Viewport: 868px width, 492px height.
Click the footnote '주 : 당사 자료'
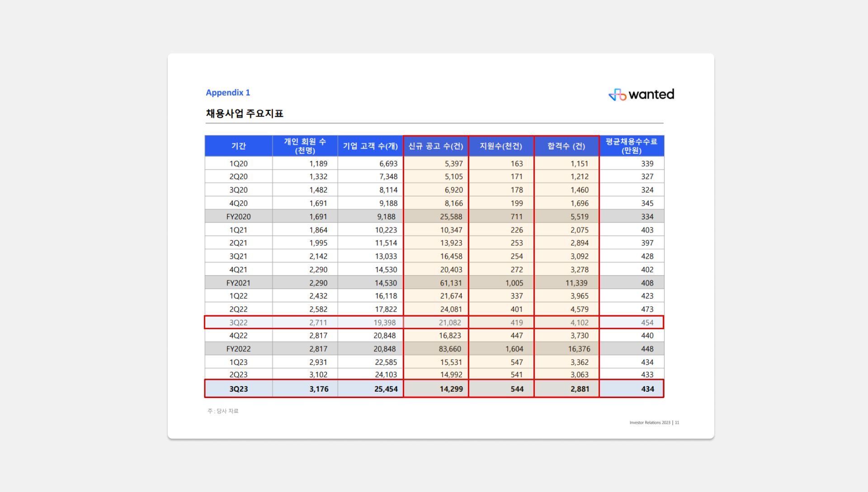tap(223, 411)
